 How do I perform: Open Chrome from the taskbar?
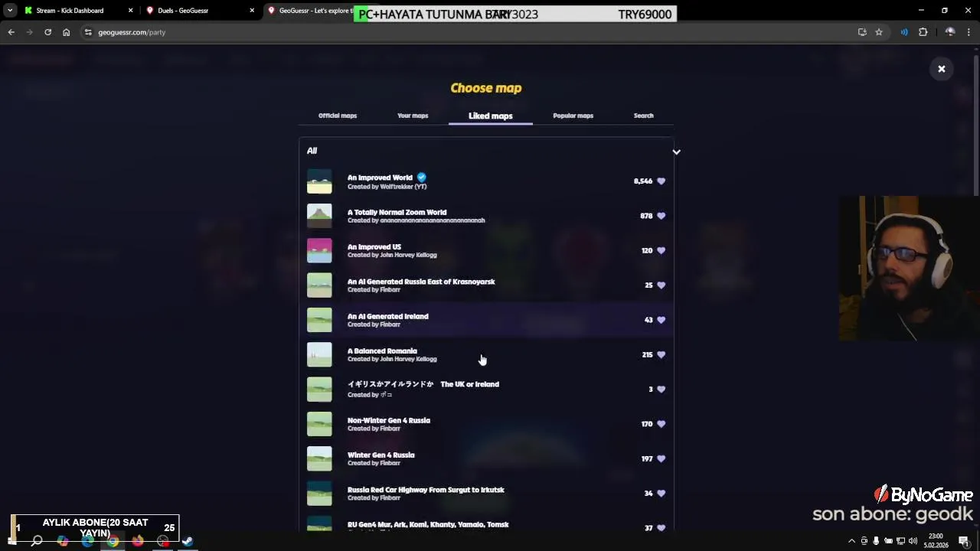(113, 541)
